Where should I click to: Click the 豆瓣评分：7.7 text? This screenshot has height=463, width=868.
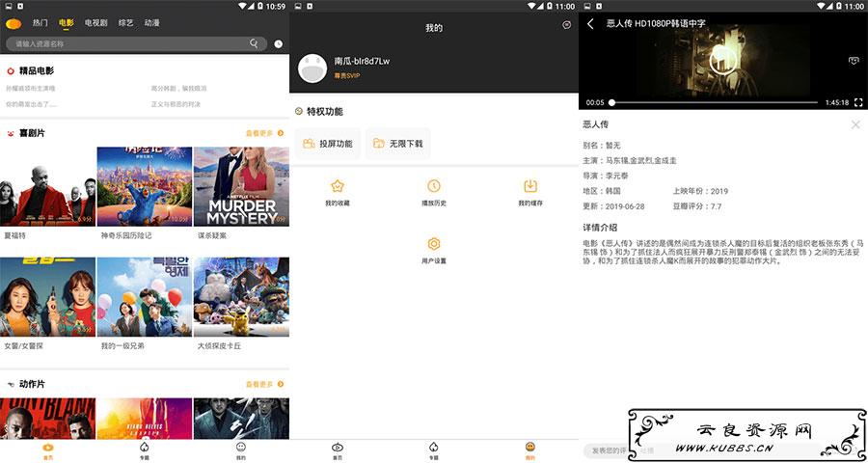coord(697,206)
